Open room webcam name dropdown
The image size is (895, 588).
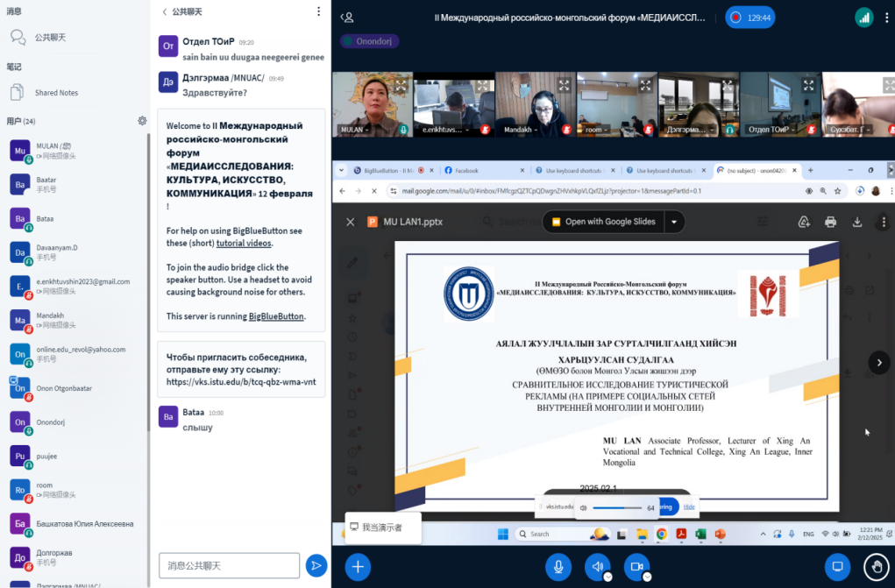point(596,130)
